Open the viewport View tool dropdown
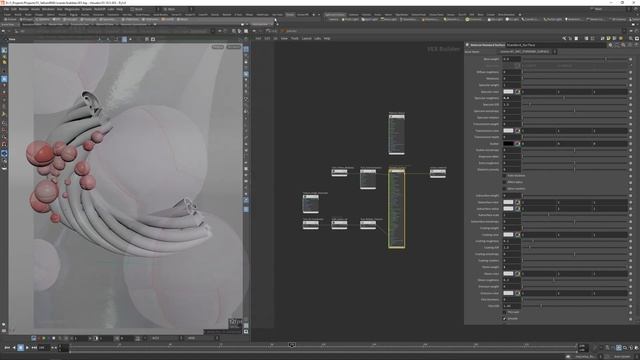Image resolution: width=640 pixels, height=360 pixels. [11, 39]
